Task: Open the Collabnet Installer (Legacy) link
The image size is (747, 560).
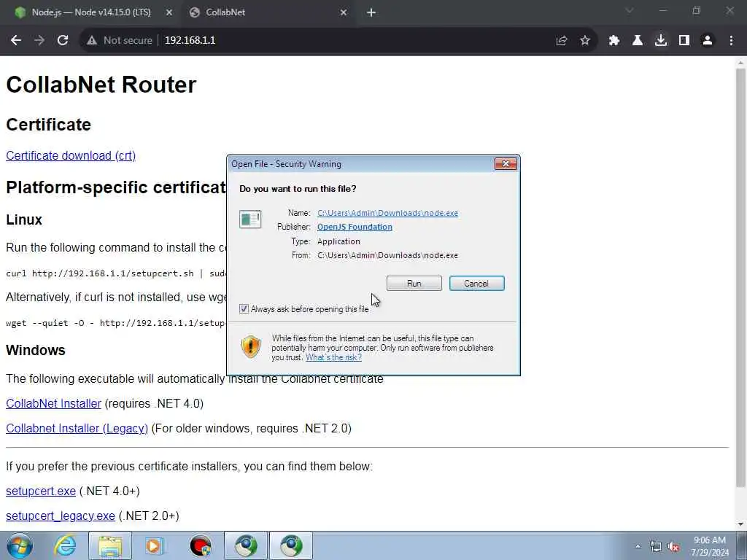Action: pyautogui.click(x=77, y=428)
